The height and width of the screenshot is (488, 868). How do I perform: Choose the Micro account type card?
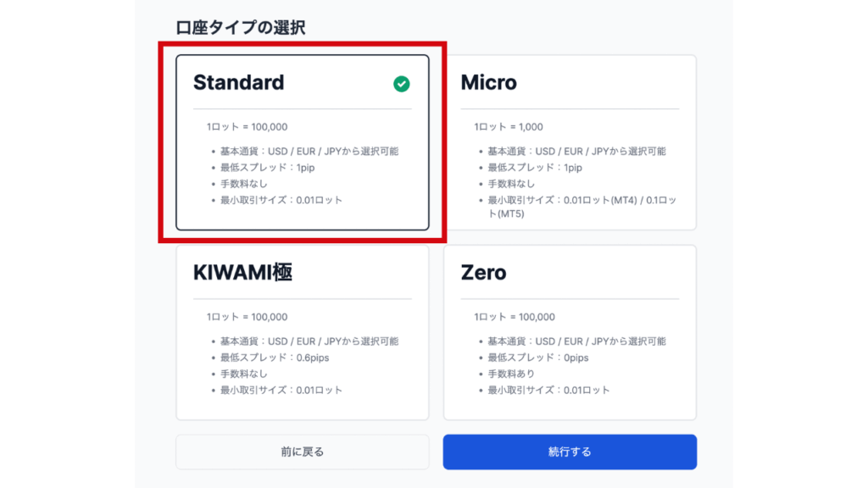(570, 142)
